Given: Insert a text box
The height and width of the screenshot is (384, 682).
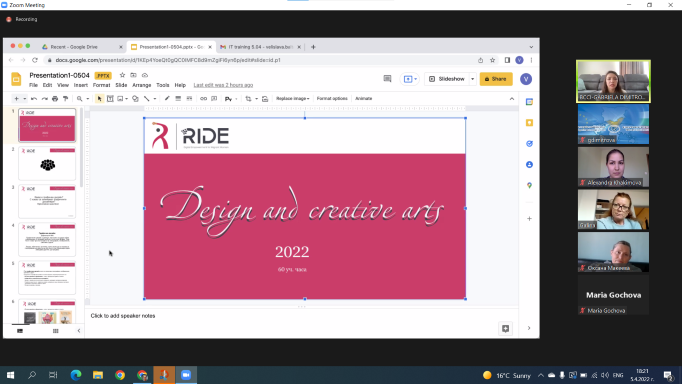Looking at the screenshot, I should tap(110, 99).
